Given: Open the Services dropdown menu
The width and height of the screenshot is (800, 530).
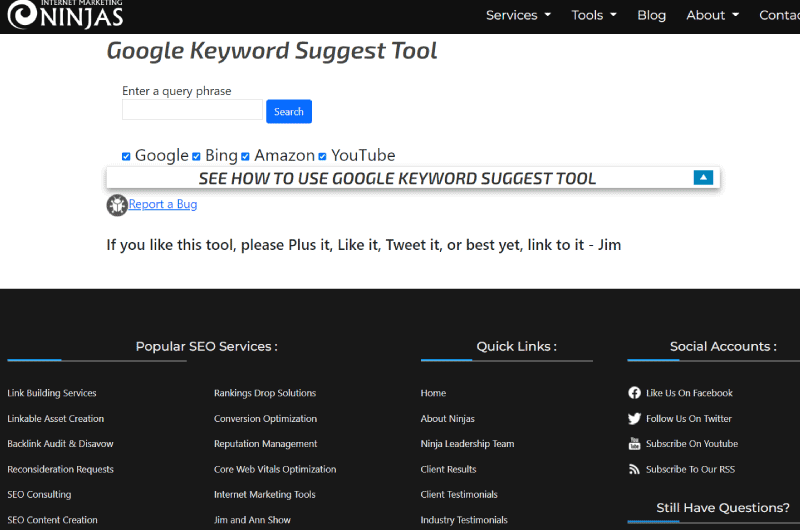Looking at the screenshot, I should point(518,15).
